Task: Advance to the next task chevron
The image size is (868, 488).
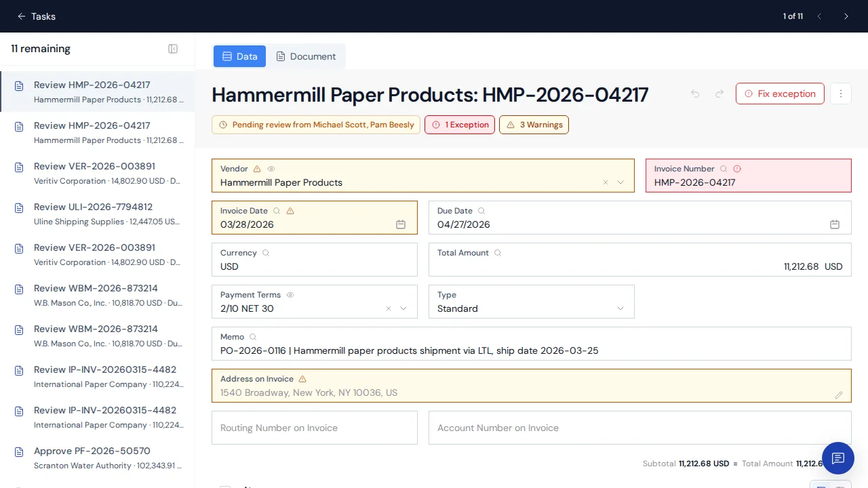Action: pos(846,16)
